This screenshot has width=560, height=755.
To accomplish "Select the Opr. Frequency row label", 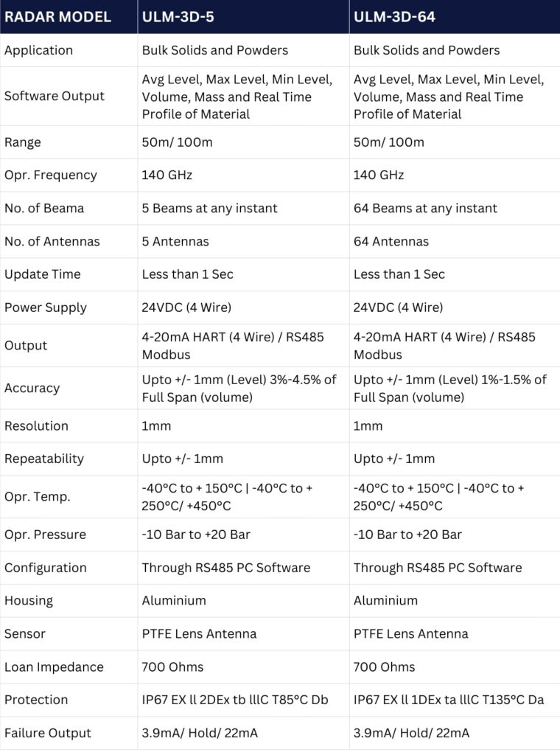I will [51, 175].
